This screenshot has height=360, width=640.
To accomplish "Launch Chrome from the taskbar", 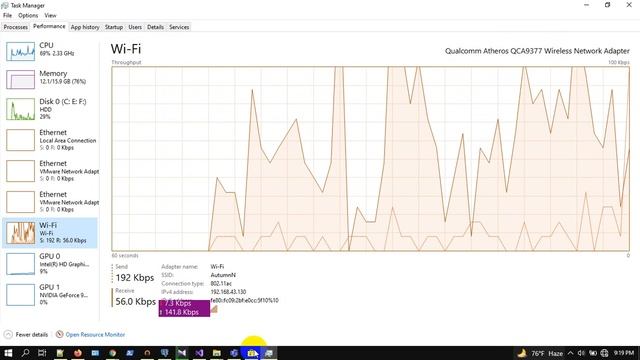I will [113, 353].
